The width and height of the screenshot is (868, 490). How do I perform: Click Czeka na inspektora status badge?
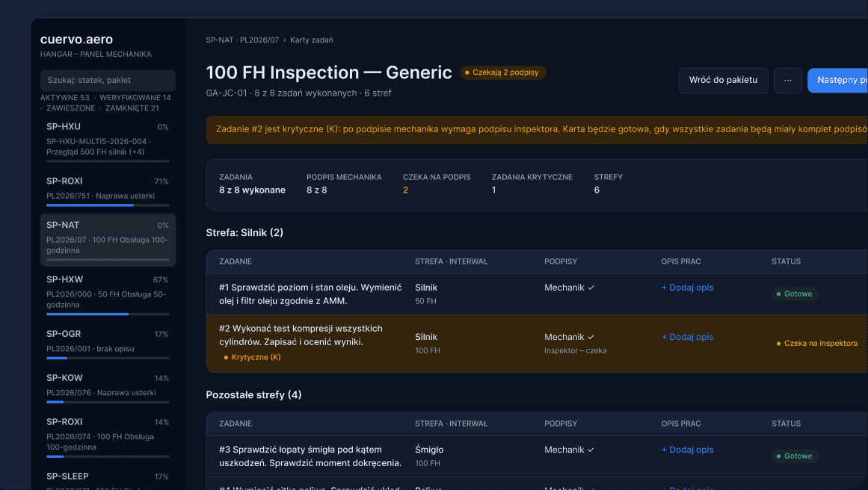coord(816,344)
